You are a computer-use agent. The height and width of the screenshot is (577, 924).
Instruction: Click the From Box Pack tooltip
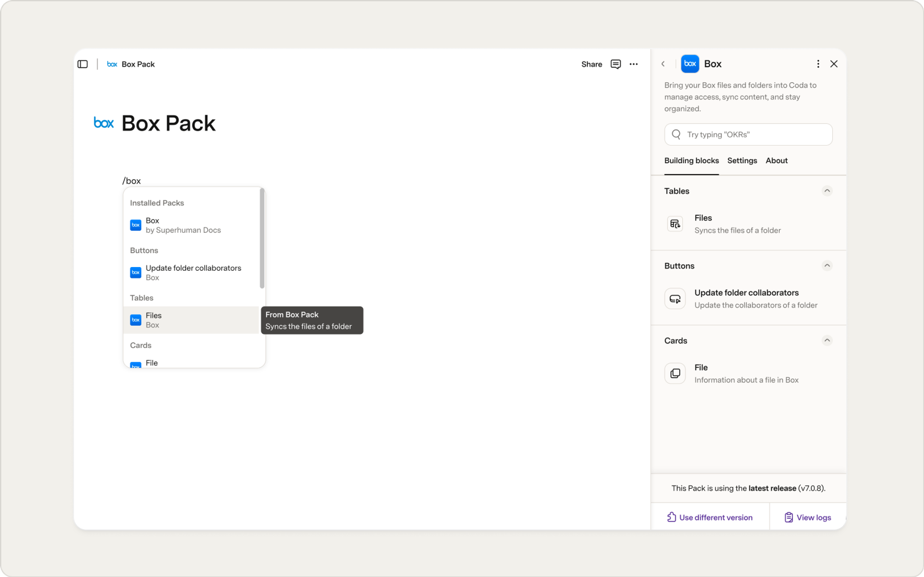312,320
